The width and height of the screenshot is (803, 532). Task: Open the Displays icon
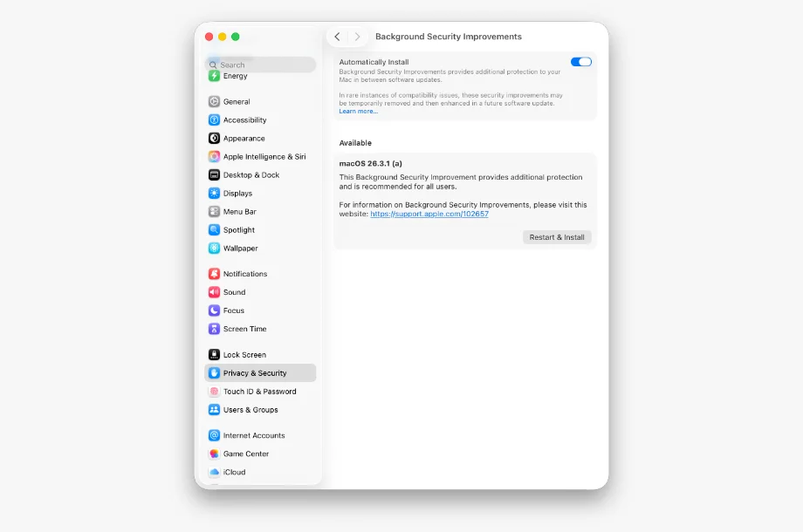coord(214,194)
